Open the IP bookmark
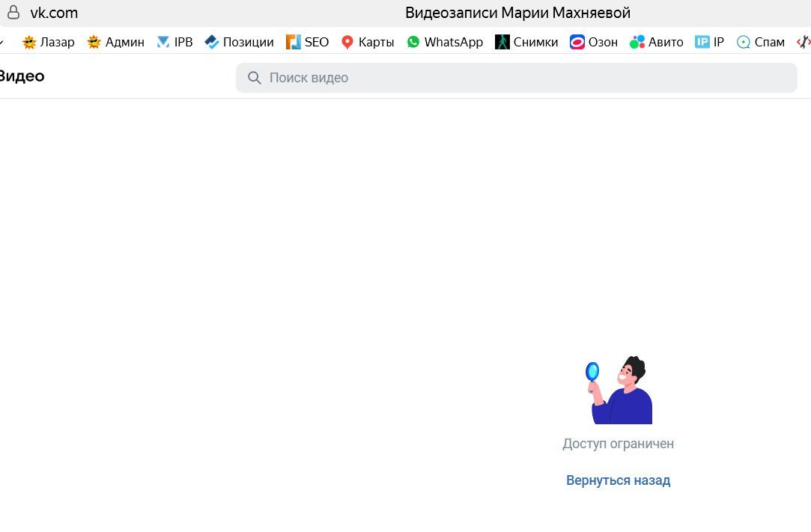Screen dimensions: 811x532 click(x=709, y=42)
